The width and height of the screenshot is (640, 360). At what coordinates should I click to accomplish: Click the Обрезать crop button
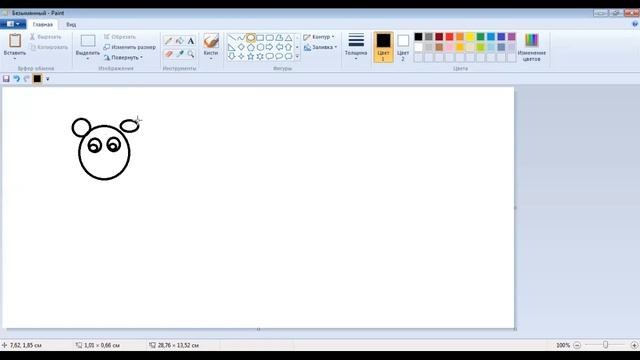[120, 37]
